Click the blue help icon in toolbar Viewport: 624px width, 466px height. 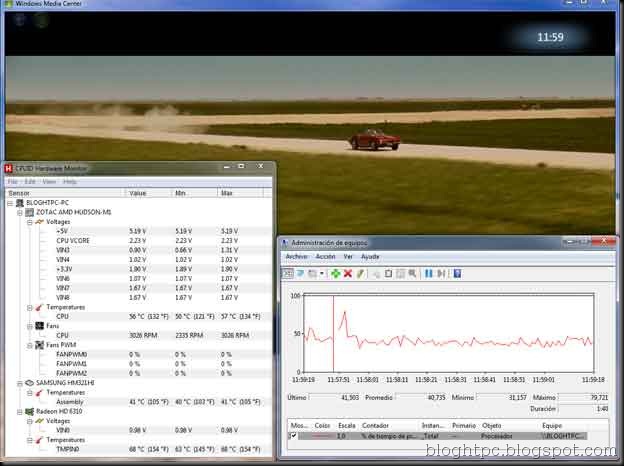(457, 272)
